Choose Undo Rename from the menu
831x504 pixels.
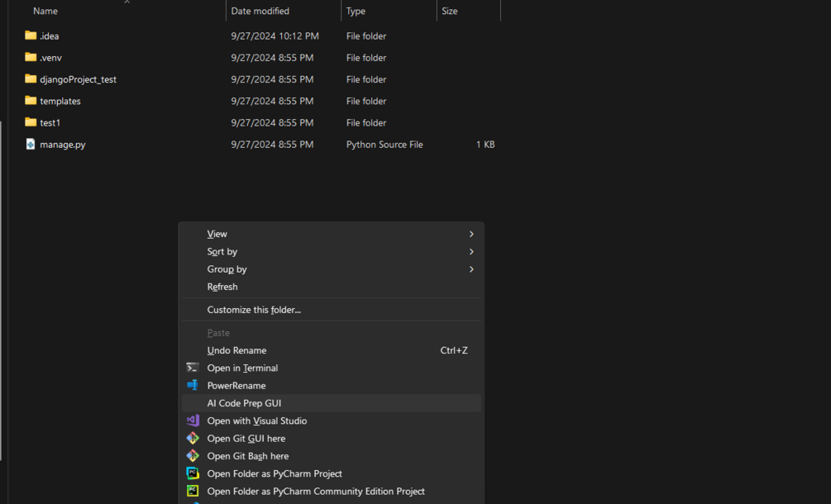click(x=236, y=350)
